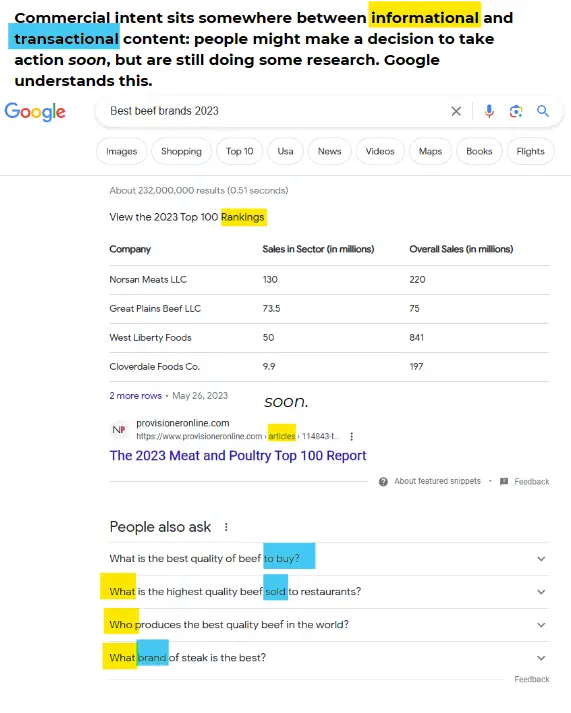Click the question mark About featured snippets icon
This screenshot has height=713, width=571.
click(383, 482)
